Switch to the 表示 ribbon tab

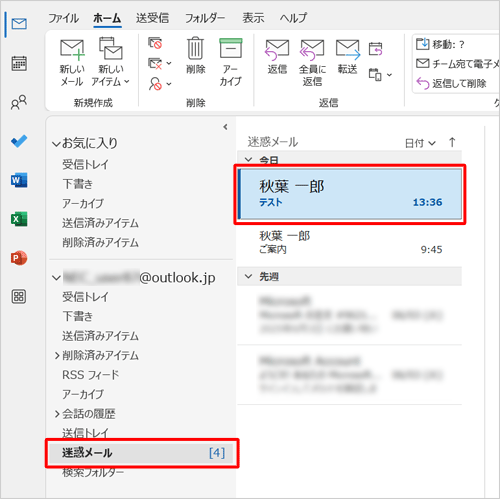coord(253,18)
